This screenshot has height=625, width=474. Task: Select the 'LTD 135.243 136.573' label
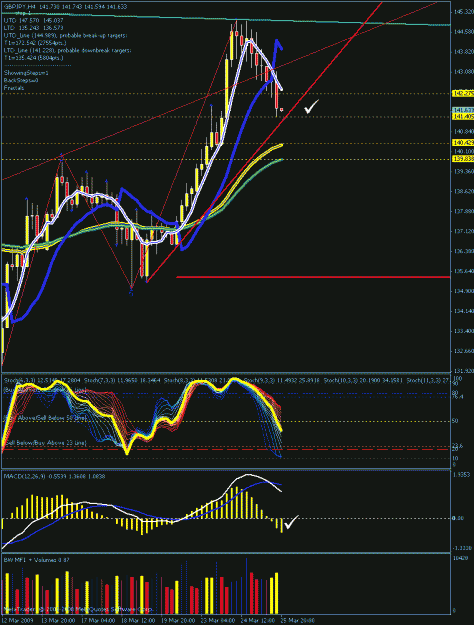pyautogui.click(x=33, y=28)
